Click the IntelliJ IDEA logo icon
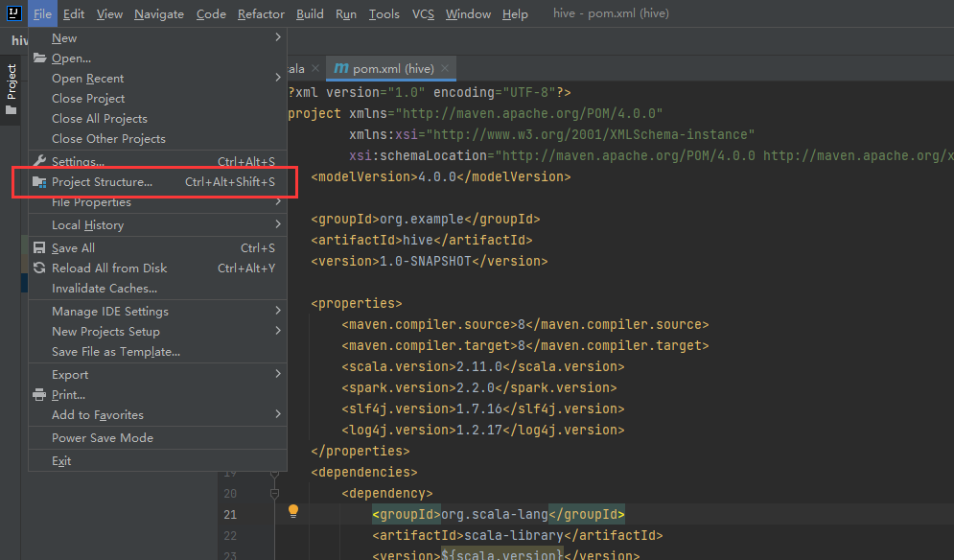Viewport: 954px width, 560px height. click(13, 13)
